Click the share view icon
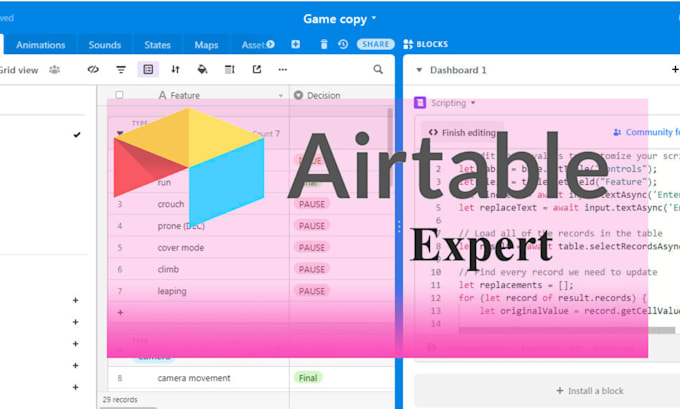Image resolution: width=680 pixels, height=409 pixels. (257, 69)
